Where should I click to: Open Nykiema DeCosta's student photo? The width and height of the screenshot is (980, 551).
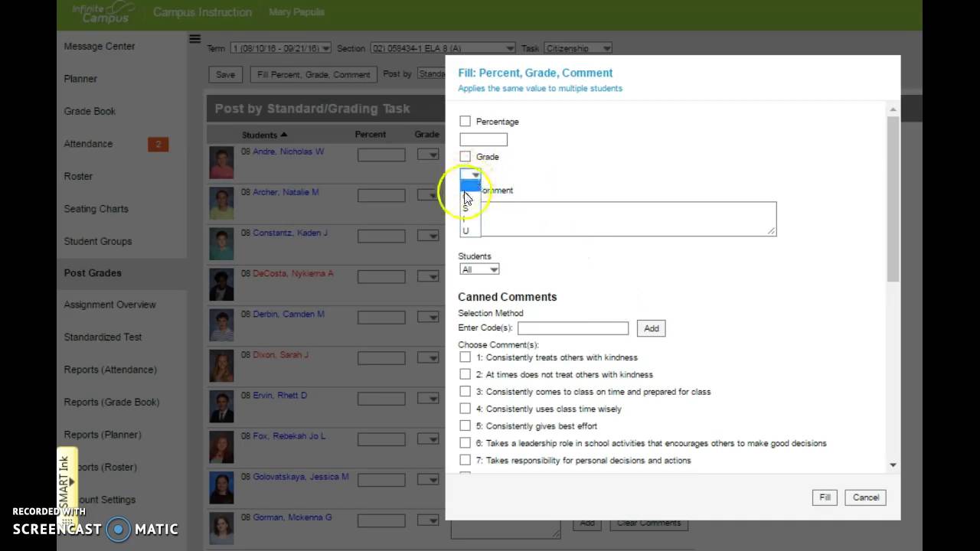pyautogui.click(x=221, y=284)
